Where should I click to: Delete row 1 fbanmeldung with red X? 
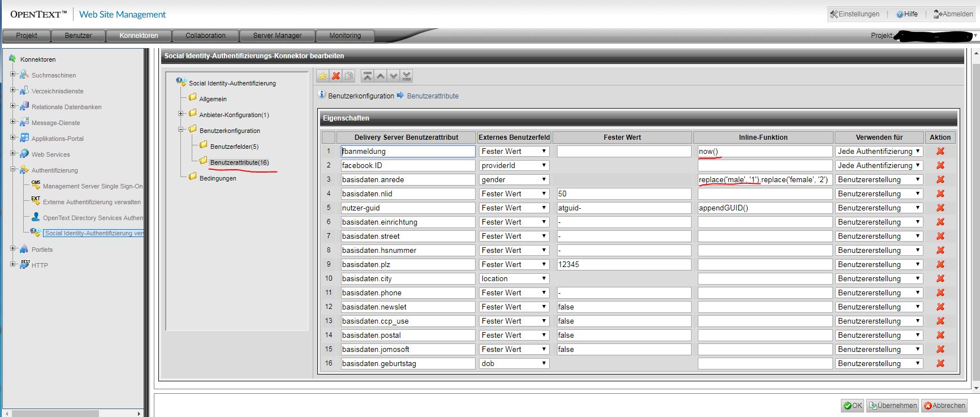(940, 151)
